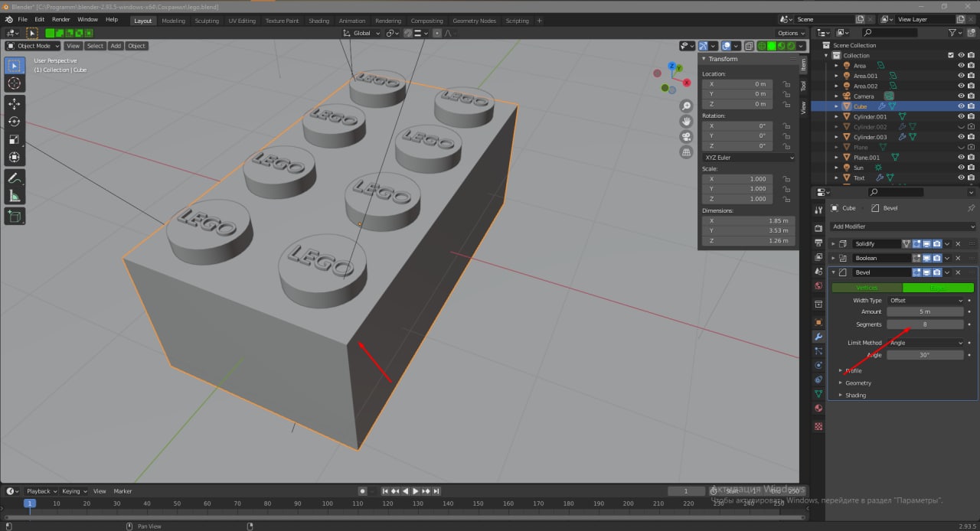Open the Limit Method Angle dropdown
980x531 pixels.
[x=926, y=343]
